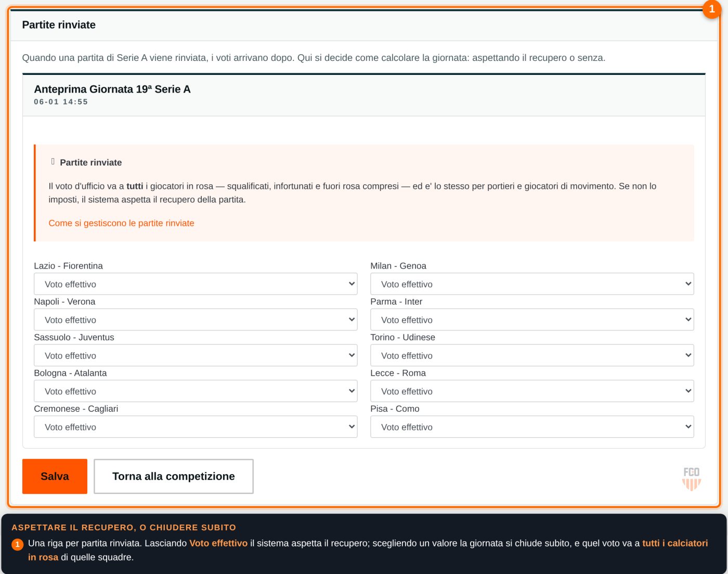This screenshot has height=574, width=728.
Task: Click the orange Salva button
Action: (55, 476)
